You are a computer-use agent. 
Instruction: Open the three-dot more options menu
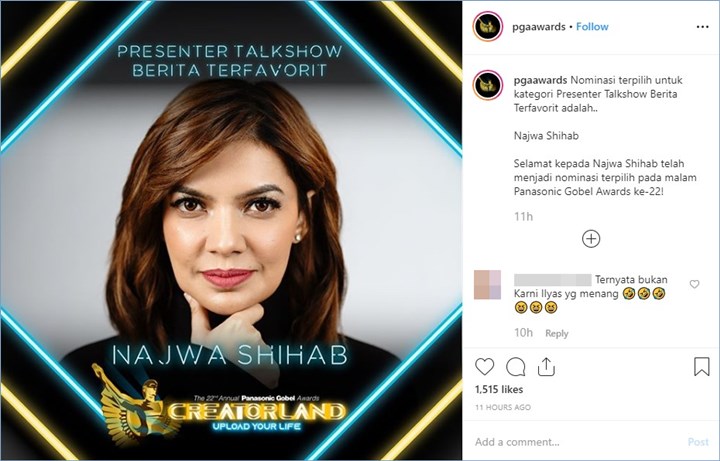pos(703,27)
